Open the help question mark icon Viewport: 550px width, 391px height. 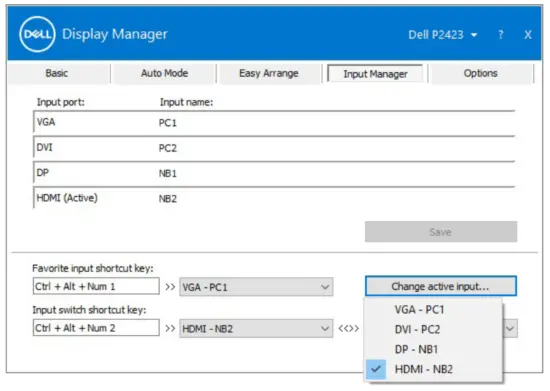coord(501,34)
